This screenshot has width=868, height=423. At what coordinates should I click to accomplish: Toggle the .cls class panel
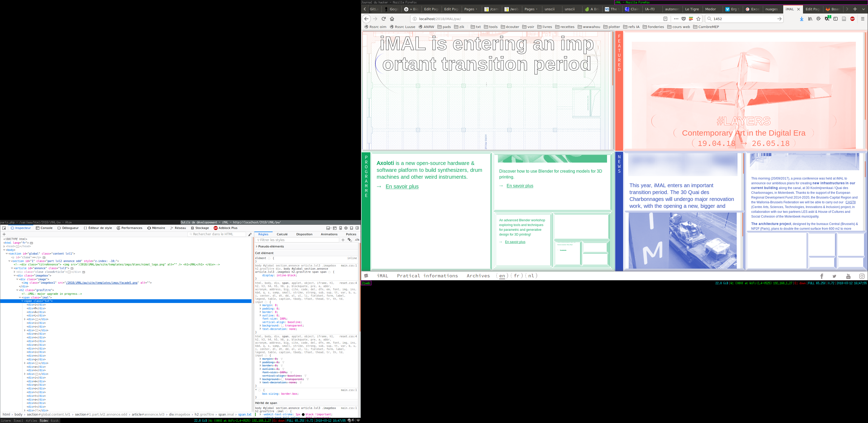point(357,240)
